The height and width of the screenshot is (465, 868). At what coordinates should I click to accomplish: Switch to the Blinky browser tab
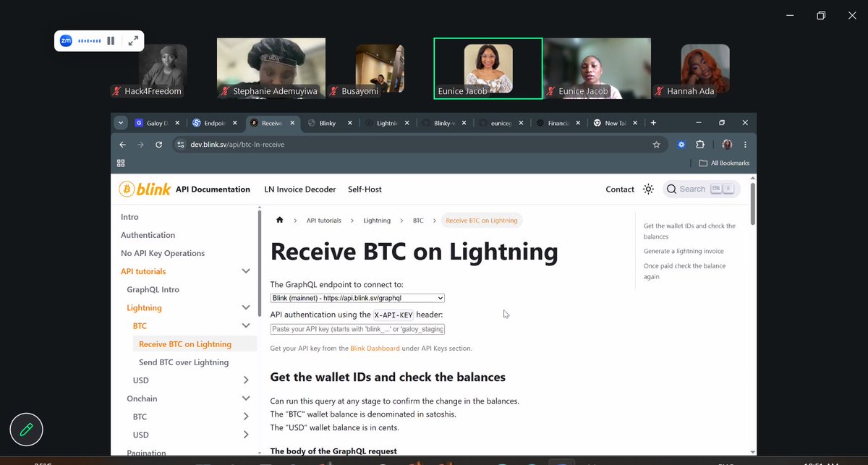[x=327, y=123]
